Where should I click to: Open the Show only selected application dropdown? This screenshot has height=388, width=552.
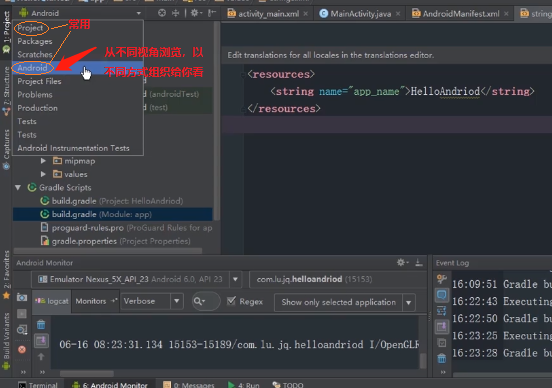click(x=409, y=302)
